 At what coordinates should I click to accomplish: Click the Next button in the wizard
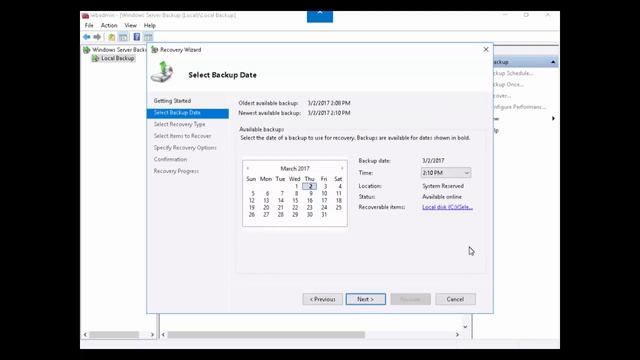tap(365, 299)
